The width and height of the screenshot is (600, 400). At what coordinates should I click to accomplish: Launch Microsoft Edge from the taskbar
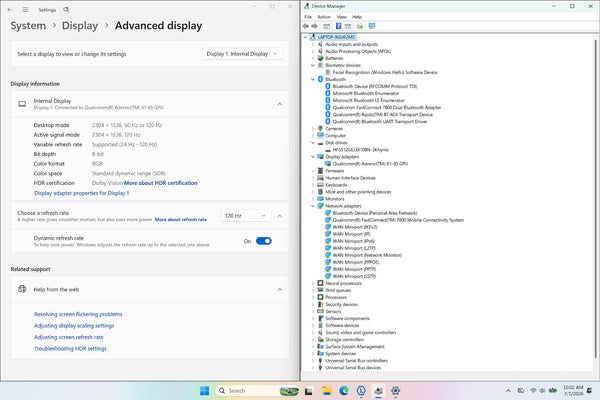(x=344, y=390)
